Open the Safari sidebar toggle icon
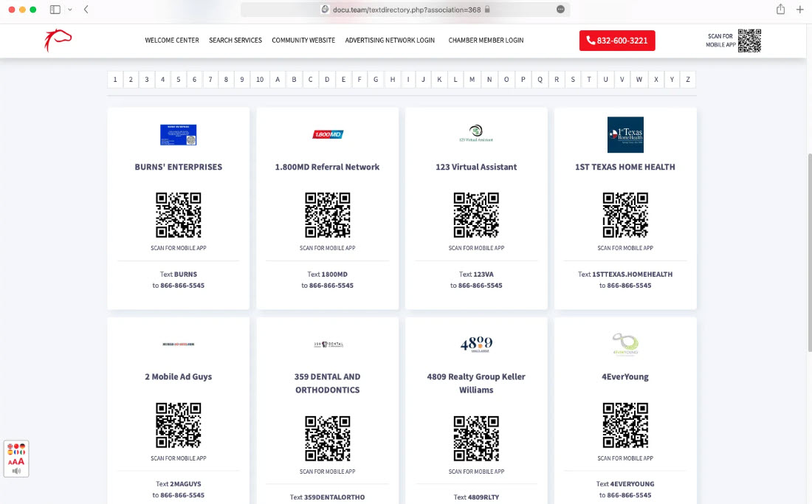812x504 pixels. pyautogui.click(x=54, y=10)
